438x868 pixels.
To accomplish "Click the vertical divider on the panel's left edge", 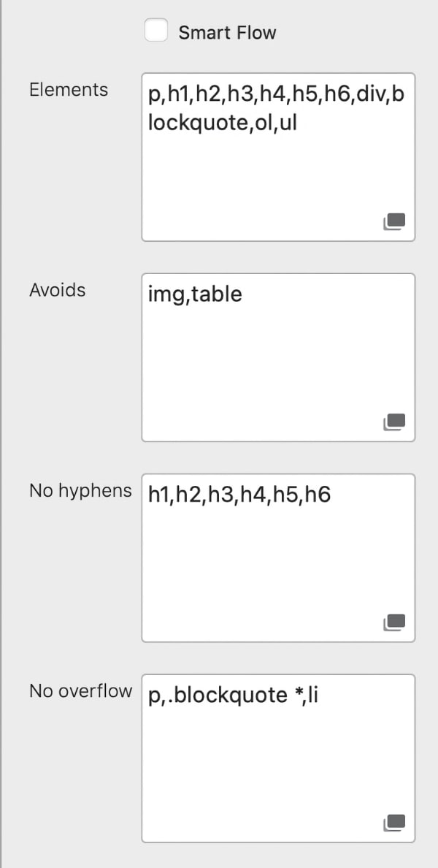I will (x=1, y=434).
